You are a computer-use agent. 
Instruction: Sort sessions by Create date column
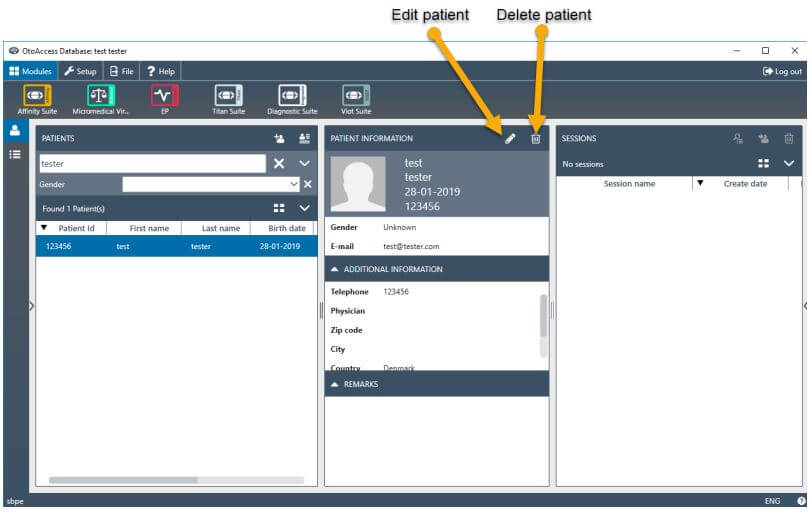[x=745, y=184]
